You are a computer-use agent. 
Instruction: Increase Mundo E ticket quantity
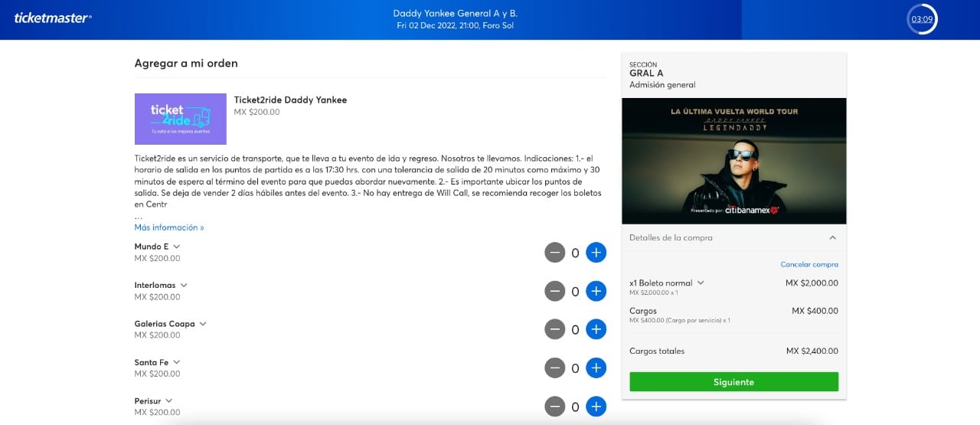[596, 252]
